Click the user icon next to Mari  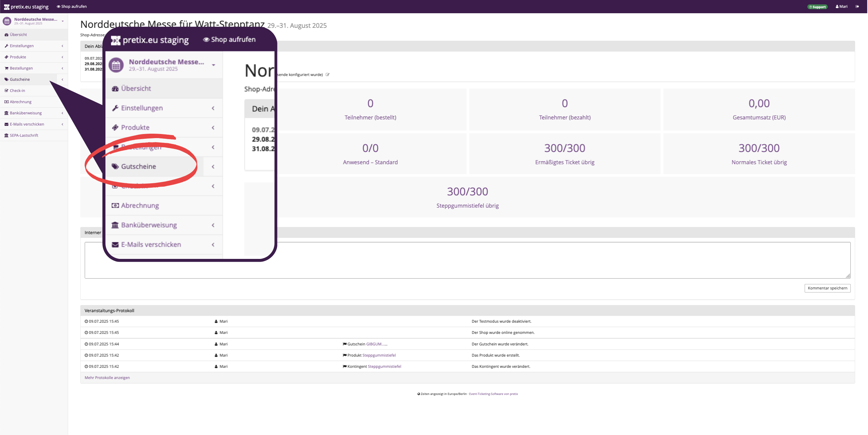click(x=837, y=6)
